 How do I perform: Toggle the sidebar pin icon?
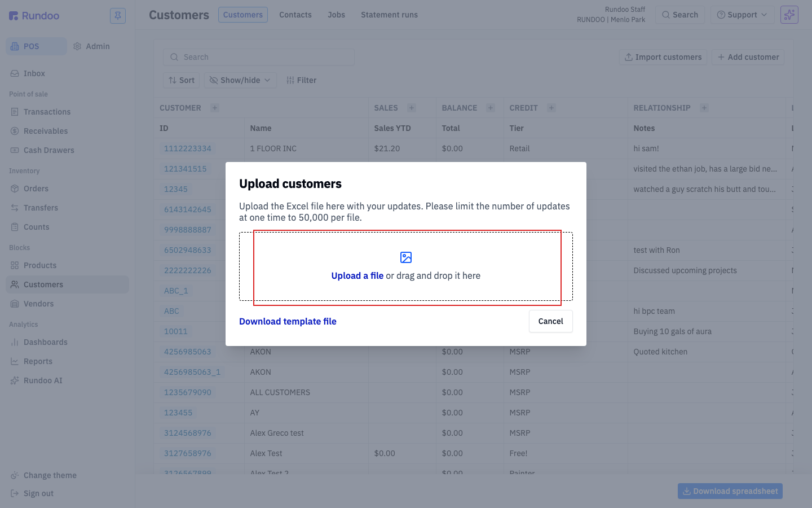[x=118, y=16]
